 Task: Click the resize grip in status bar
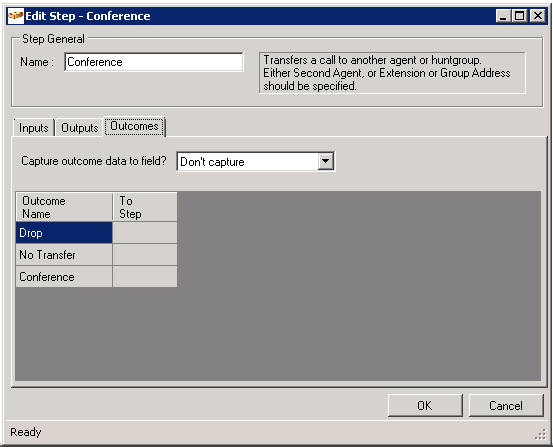point(541,435)
